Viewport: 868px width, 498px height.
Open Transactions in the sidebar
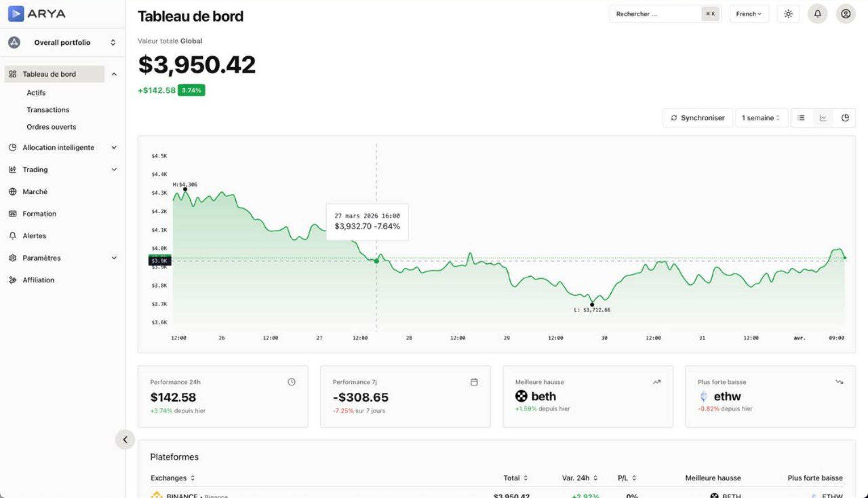point(48,110)
